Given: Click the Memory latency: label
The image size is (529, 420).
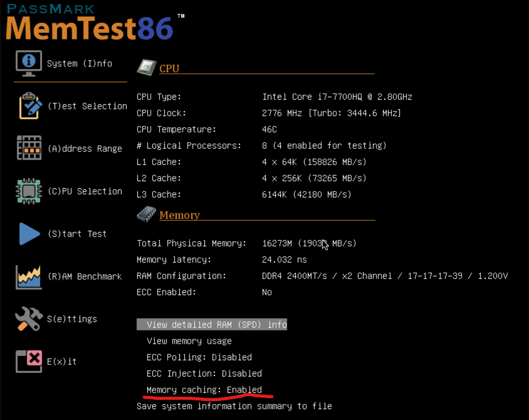Looking at the screenshot, I should click(x=174, y=260).
